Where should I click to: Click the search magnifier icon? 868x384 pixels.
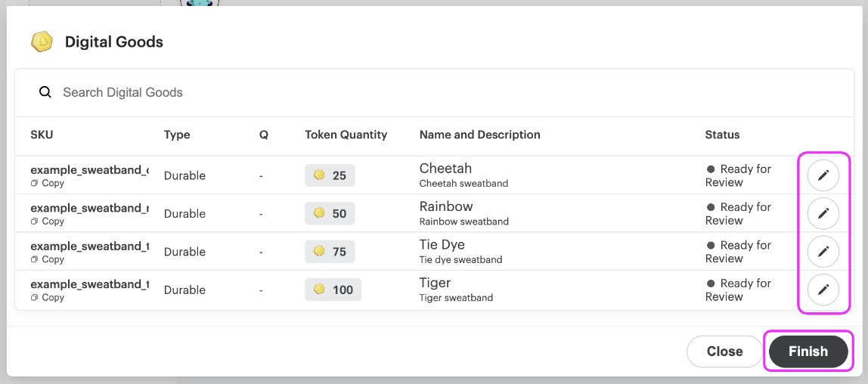(45, 92)
